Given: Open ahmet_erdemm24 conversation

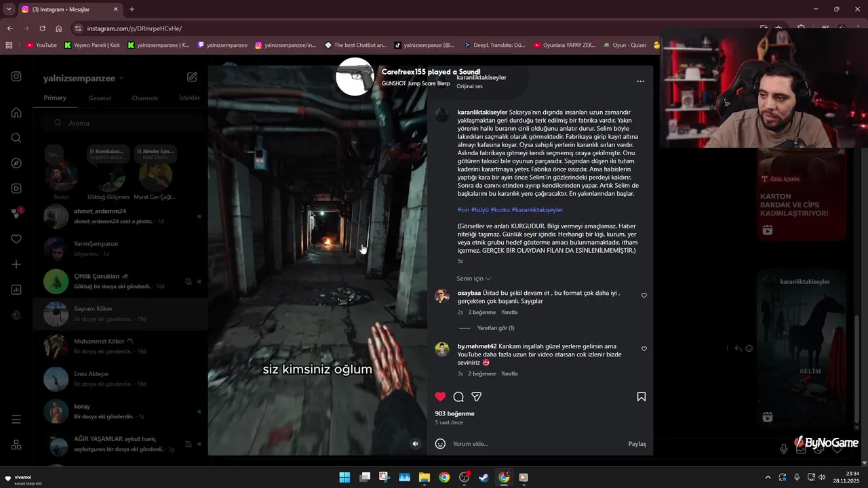Looking at the screenshot, I should click(x=121, y=216).
